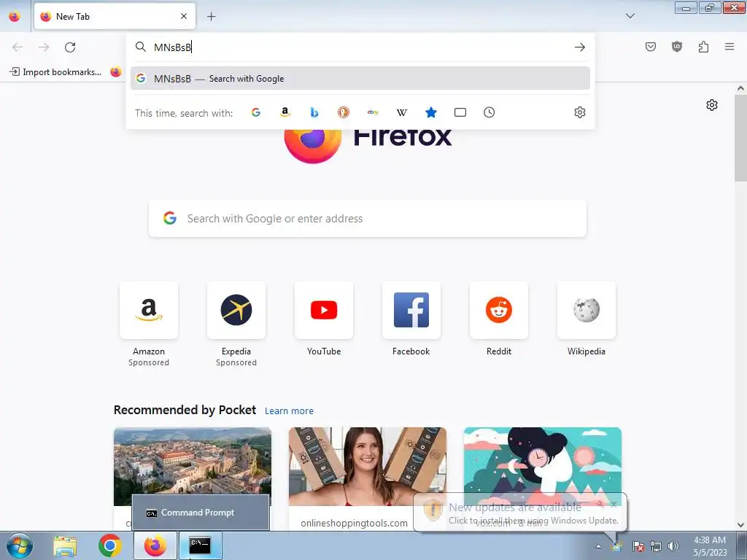
Task: Open the Windows Start menu
Action: [x=19, y=545]
